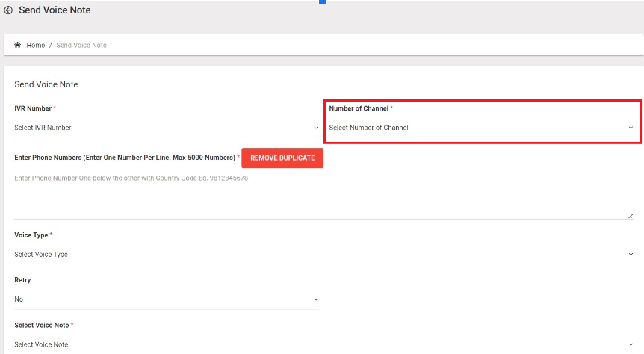The height and width of the screenshot is (354, 644).
Task: Click the Retry field label
Action: pyautogui.click(x=22, y=280)
